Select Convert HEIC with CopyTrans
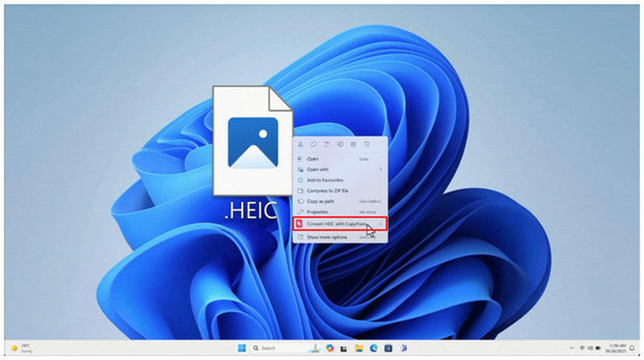 coord(340,224)
